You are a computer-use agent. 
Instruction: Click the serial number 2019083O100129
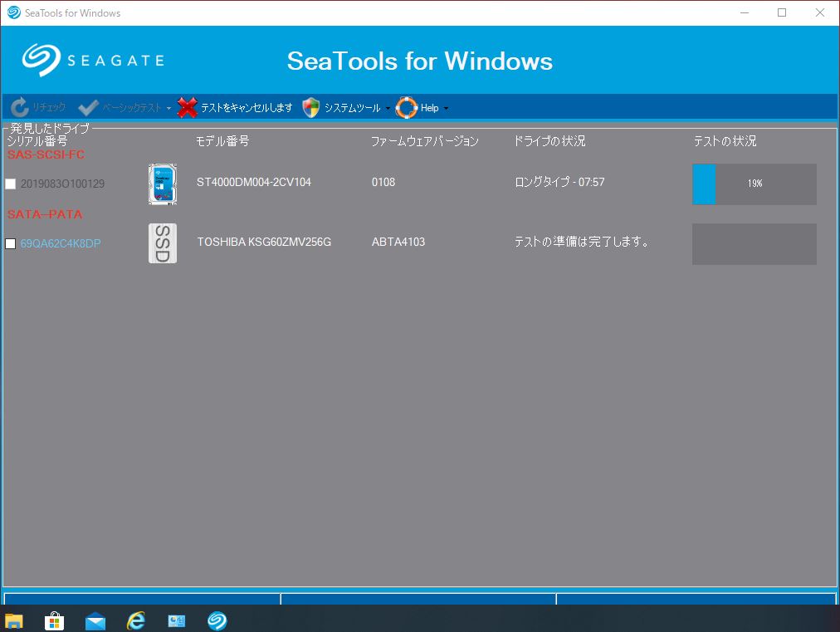[x=63, y=184]
